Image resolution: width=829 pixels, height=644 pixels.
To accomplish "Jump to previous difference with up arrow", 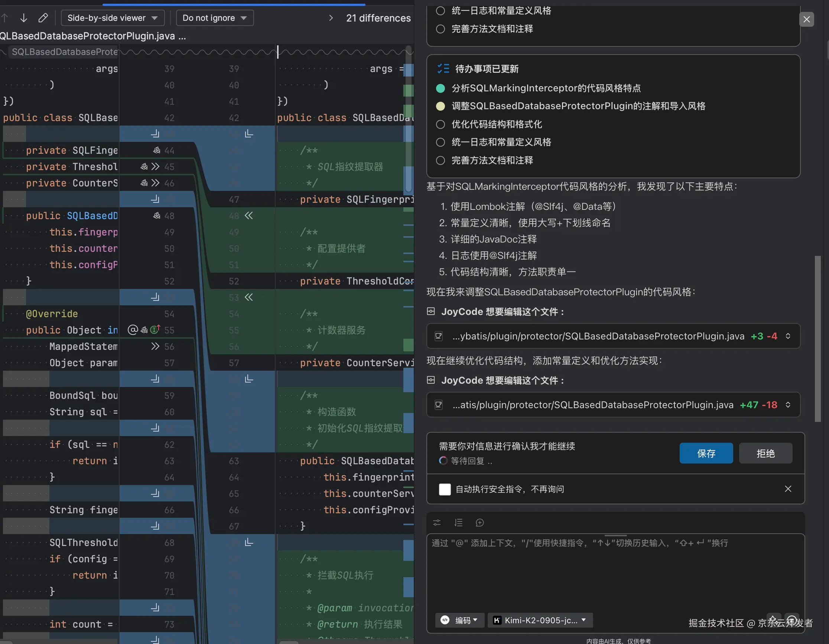I will pos(5,17).
